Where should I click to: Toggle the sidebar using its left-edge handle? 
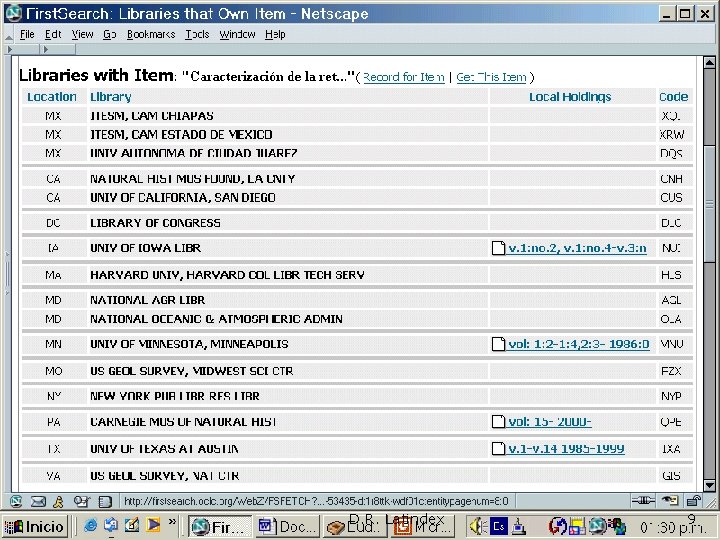(7, 273)
